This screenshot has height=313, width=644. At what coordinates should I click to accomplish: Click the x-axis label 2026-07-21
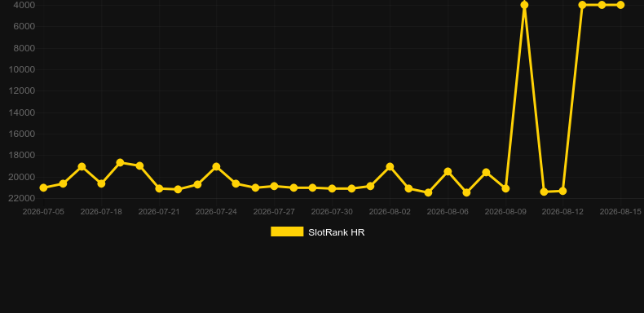159,212
